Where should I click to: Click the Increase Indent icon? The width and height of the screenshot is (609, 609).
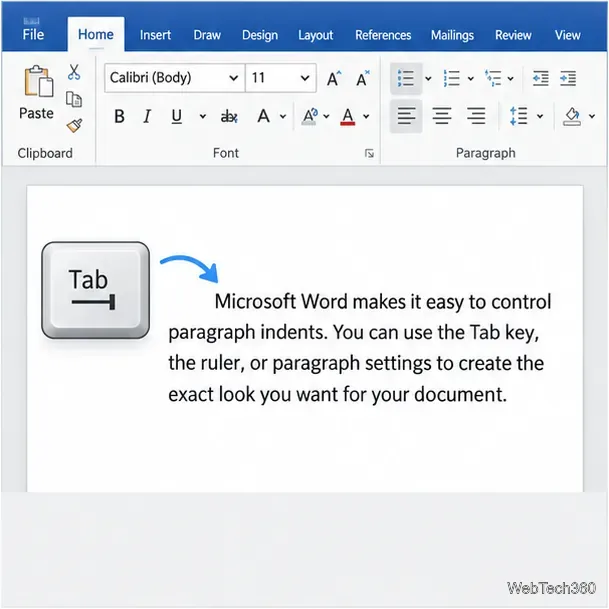point(568,78)
